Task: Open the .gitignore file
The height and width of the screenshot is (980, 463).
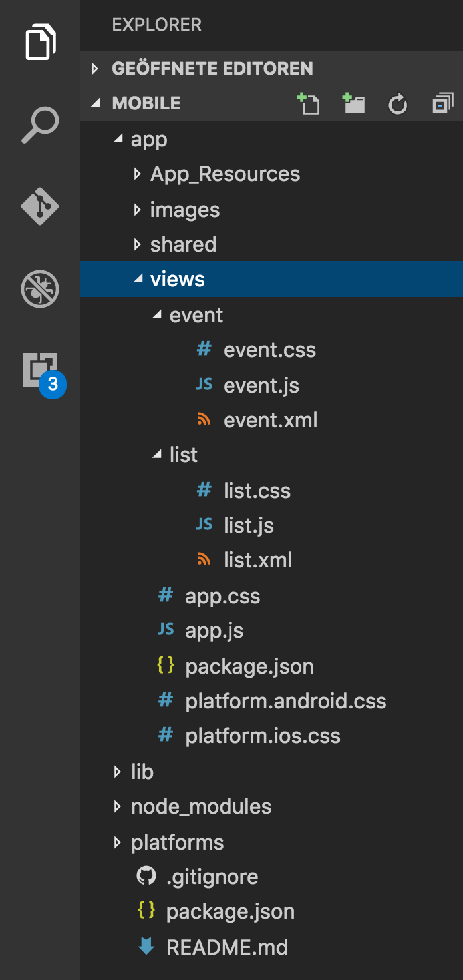Action: point(212,877)
